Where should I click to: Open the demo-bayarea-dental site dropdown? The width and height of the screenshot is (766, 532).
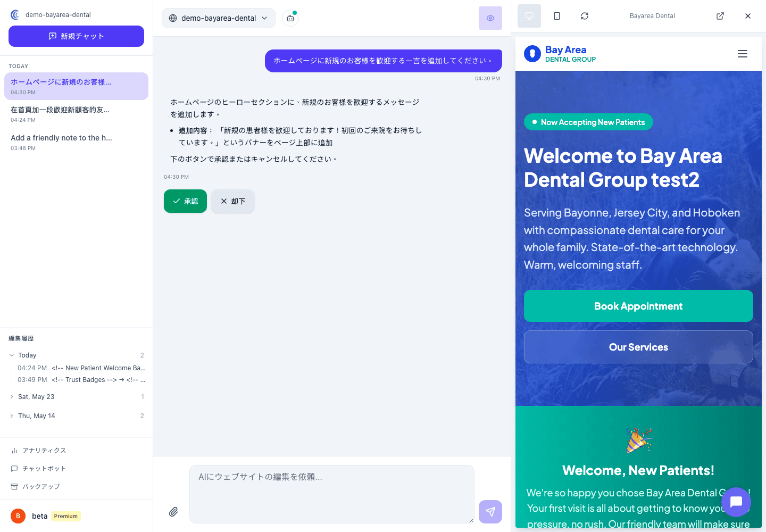pyautogui.click(x=219, y=18)
